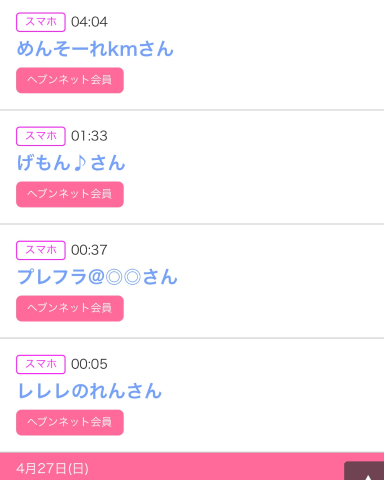Click the ♪ note in げもん♪さん name
Viewport: 384px width, 480px height.
point(80,163)
